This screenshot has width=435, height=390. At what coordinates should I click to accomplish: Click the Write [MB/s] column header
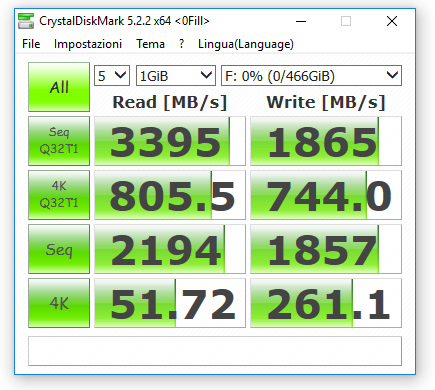coord(326,102)
